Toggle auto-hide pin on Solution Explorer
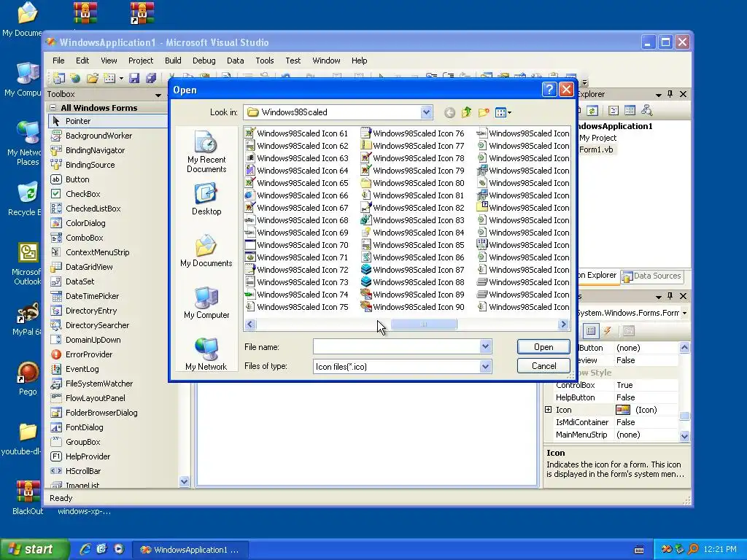This screenshot has width=747, height=560. [x=670, y=94]
